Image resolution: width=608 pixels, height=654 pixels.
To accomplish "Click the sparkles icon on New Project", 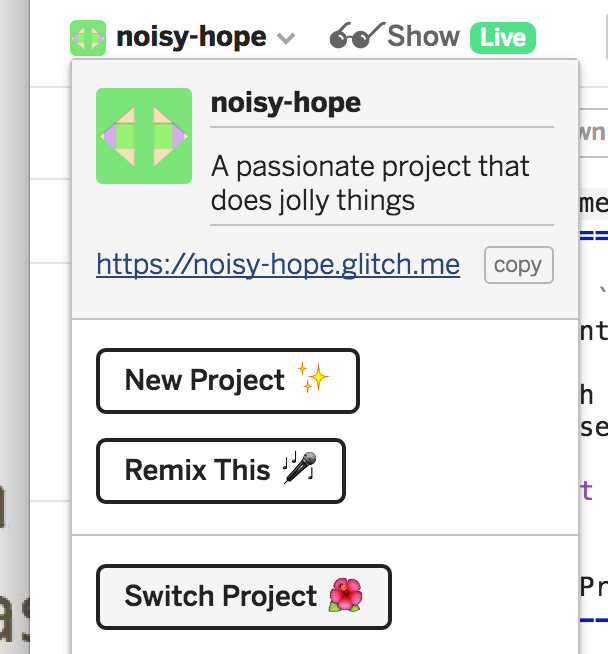I will tap(313, 377).
